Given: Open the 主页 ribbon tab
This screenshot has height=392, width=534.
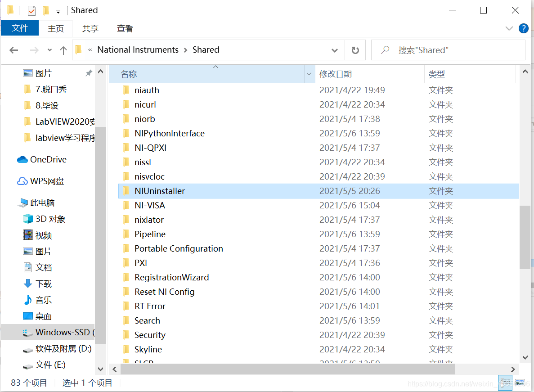Looking at the screenshot, I should pyautogui.click(x=56, y=28).
